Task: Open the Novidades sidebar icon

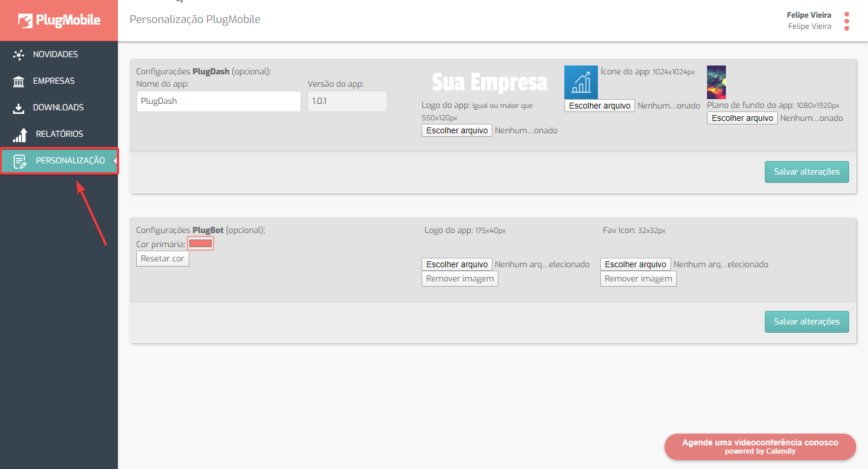Action: tap(19, 55)
